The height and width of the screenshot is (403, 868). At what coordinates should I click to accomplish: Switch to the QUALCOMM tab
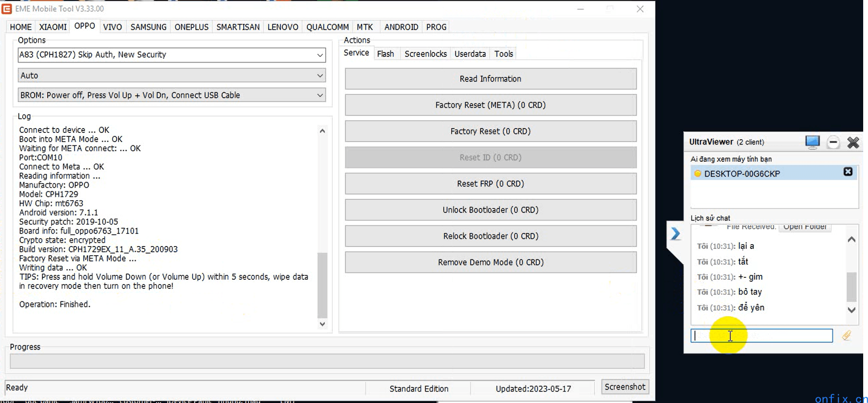328,27
